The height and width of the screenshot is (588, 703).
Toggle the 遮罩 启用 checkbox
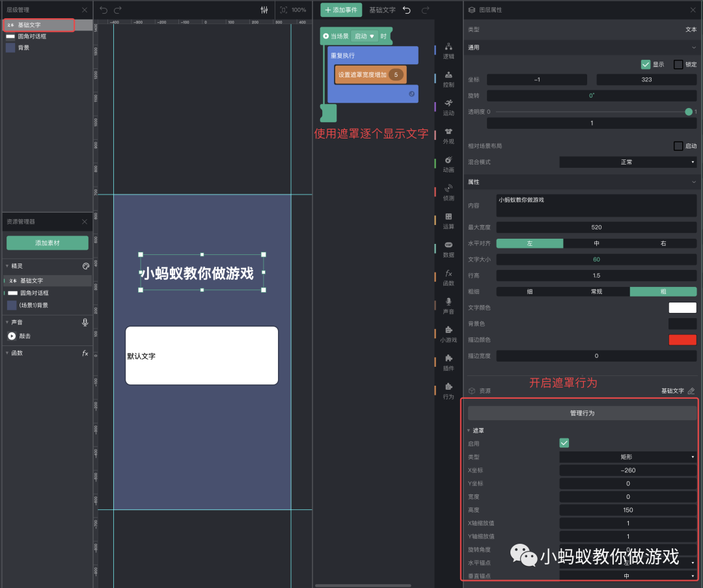pos(564,443)
